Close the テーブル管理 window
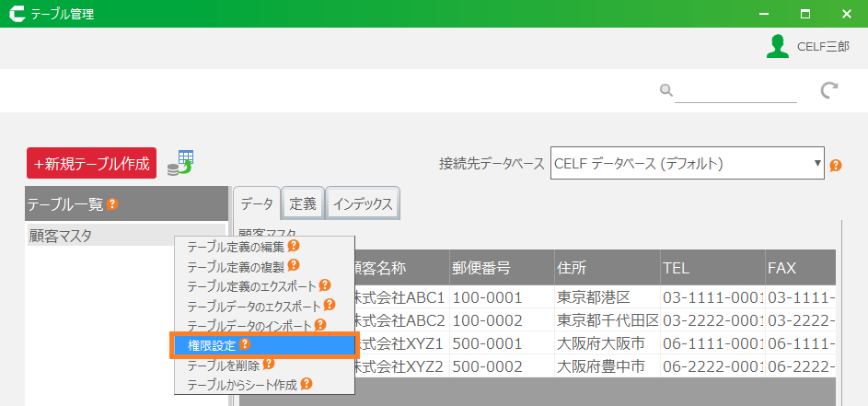Viewport: 868px width, 406px height. click(847, 14)
